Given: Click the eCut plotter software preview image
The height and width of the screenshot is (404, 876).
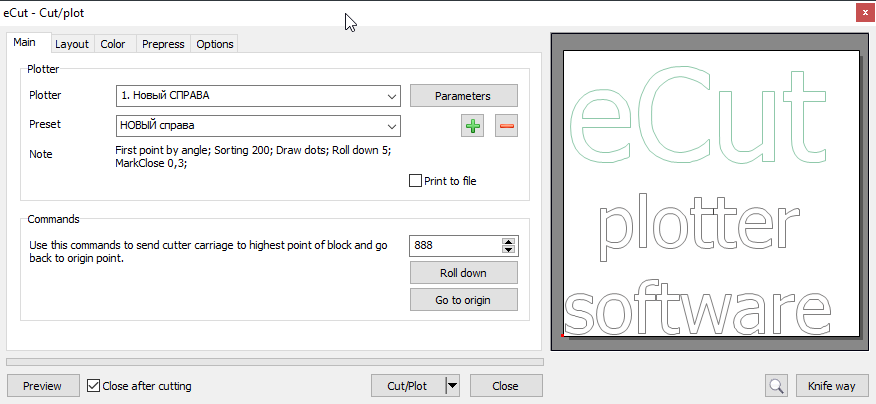Looking at the screenshot, I should tap(711, 192).
